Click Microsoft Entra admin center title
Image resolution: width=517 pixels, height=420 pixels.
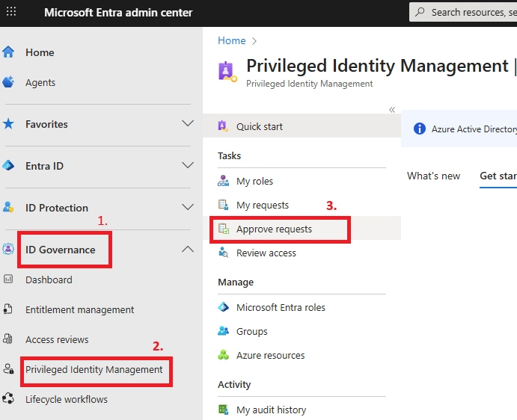[118, 13]
